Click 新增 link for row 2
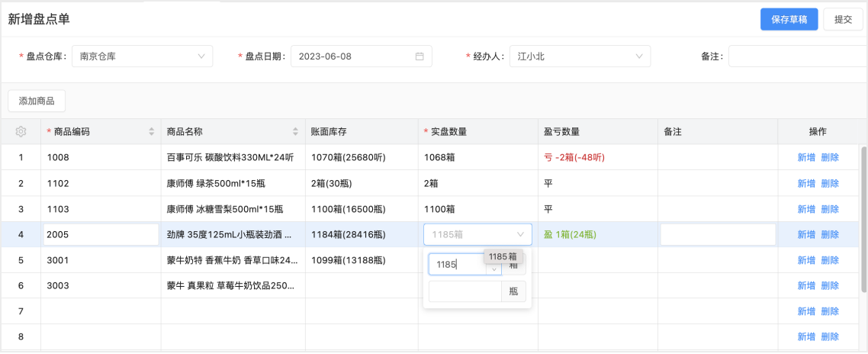This screenshot has height=354, width=868. click(x=806, y=184)
